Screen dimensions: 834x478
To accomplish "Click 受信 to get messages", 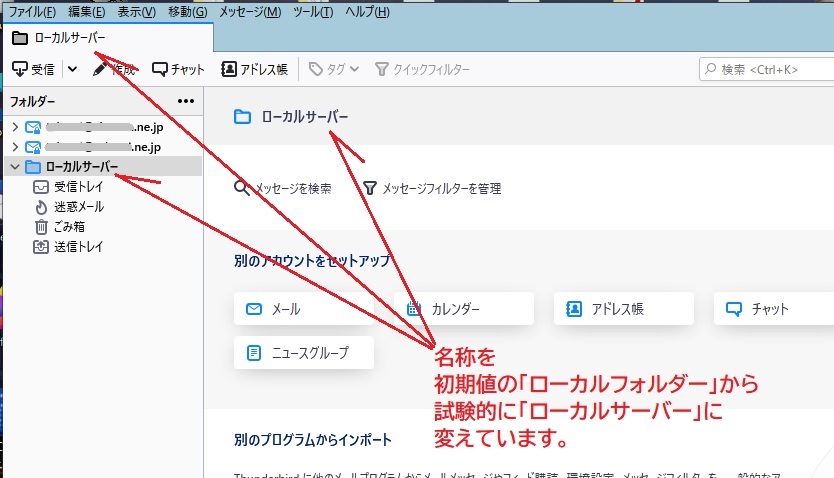I will (33, 69).
